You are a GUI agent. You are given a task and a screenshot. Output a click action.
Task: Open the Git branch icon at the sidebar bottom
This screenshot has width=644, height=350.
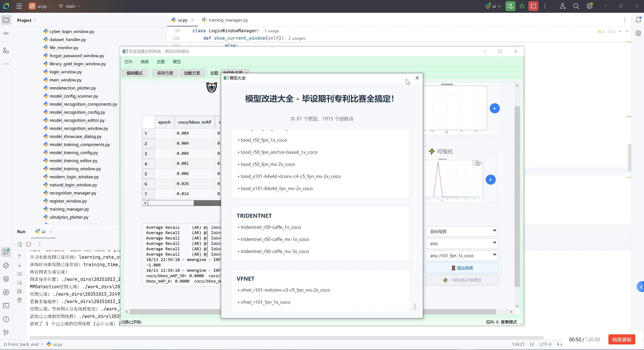[6, 333]
